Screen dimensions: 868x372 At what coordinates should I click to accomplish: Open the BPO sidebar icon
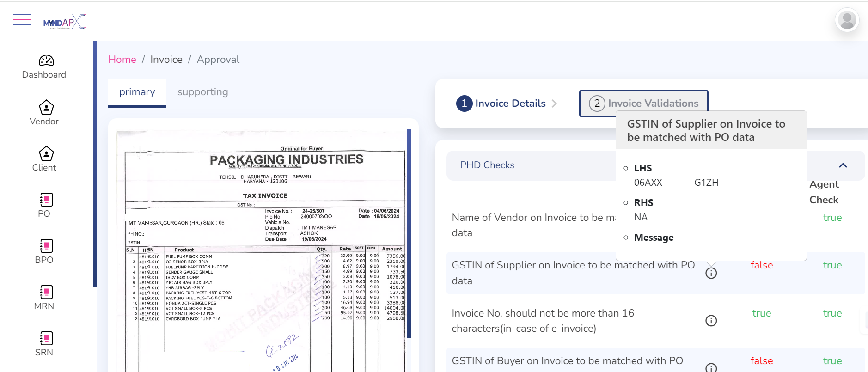[46, 246]
